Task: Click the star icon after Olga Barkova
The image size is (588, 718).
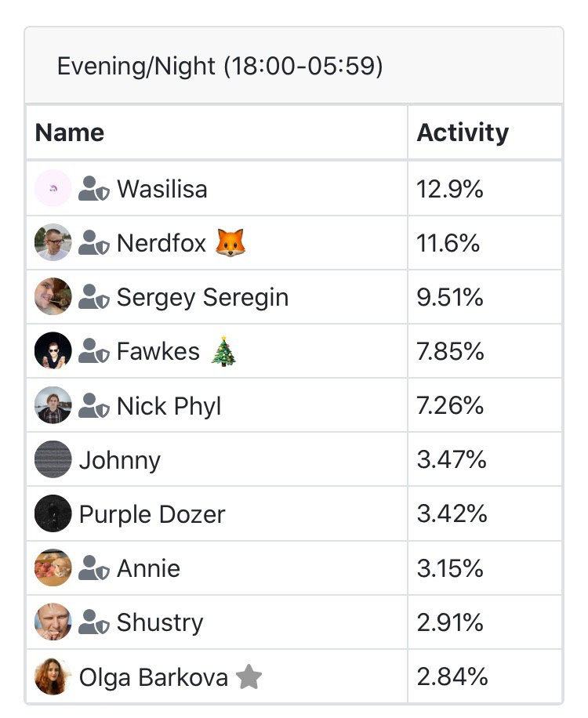Action: (x=249, y=676)
